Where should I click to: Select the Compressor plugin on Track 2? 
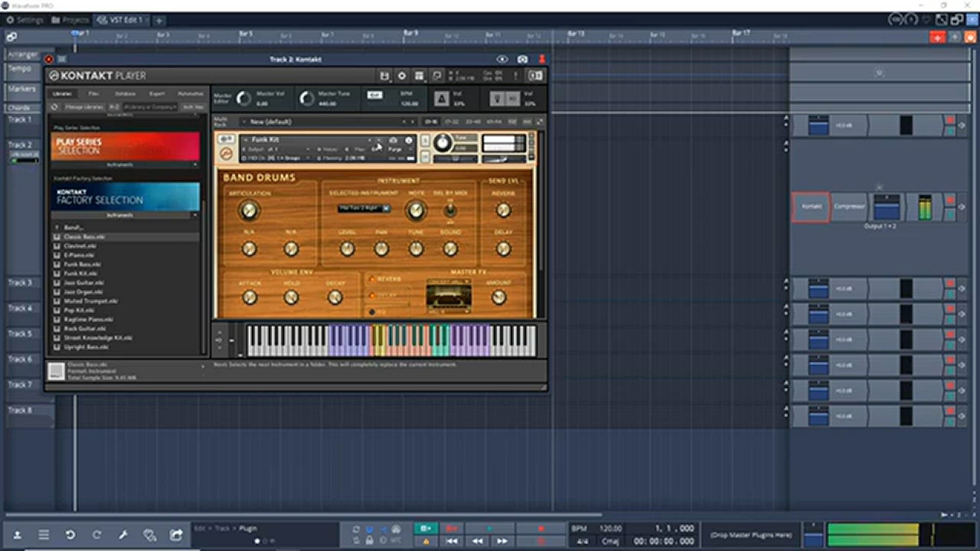tap(849, 207)
